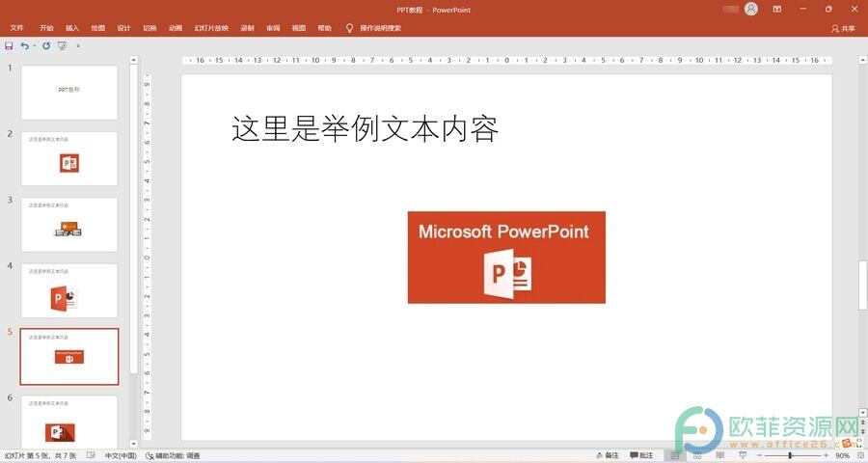This screenshot has height=463, width=868.
Task: Click the 操作说明搜索 search field
Action: tap(380, 28)
